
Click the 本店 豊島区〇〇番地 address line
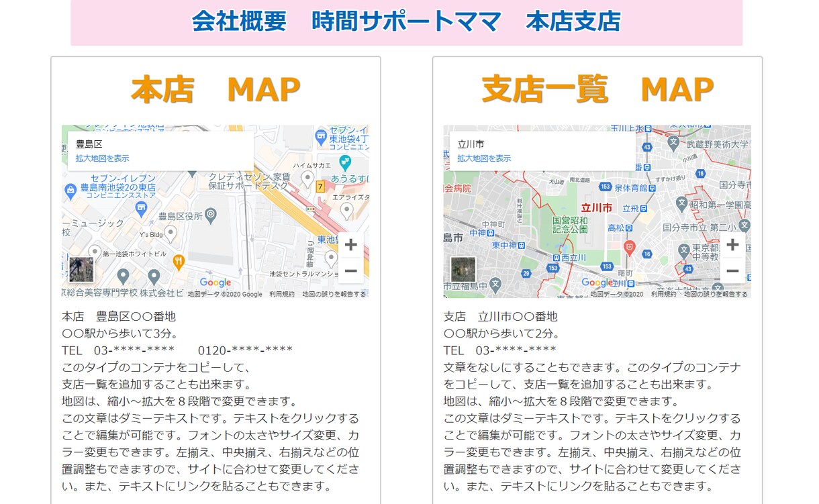[119, 317]
